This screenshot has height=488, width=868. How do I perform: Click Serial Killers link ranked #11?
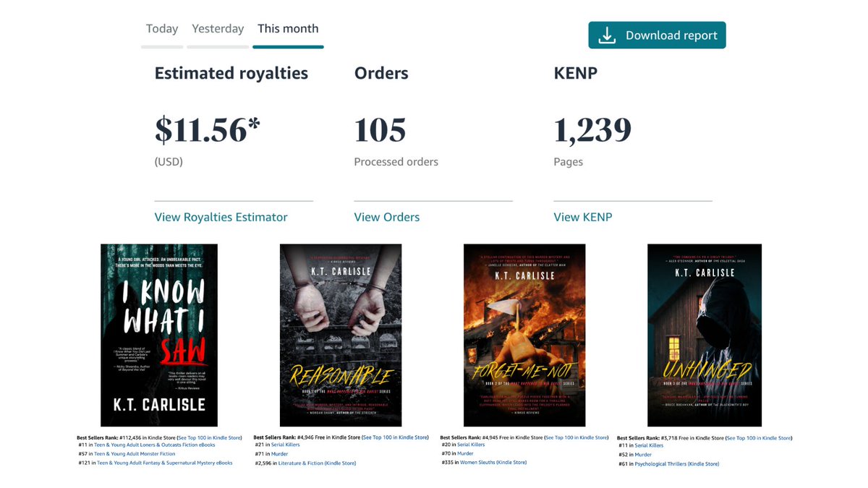[649, 446]
